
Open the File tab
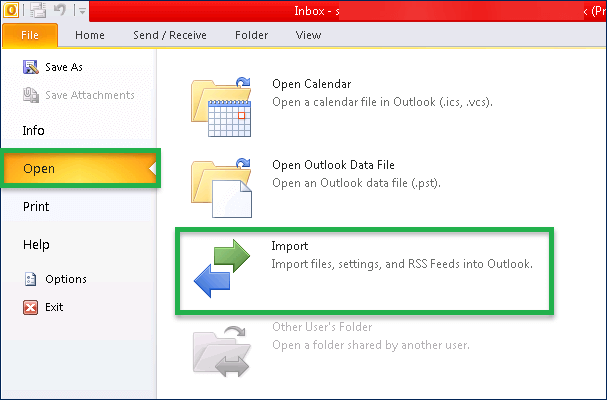click(x=30, y=35)
